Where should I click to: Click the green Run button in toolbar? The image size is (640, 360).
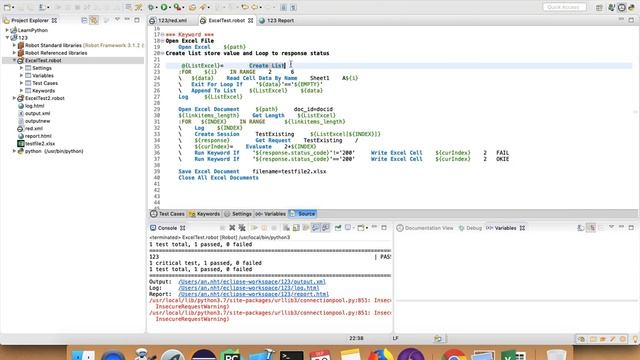(x=164, y=7)
